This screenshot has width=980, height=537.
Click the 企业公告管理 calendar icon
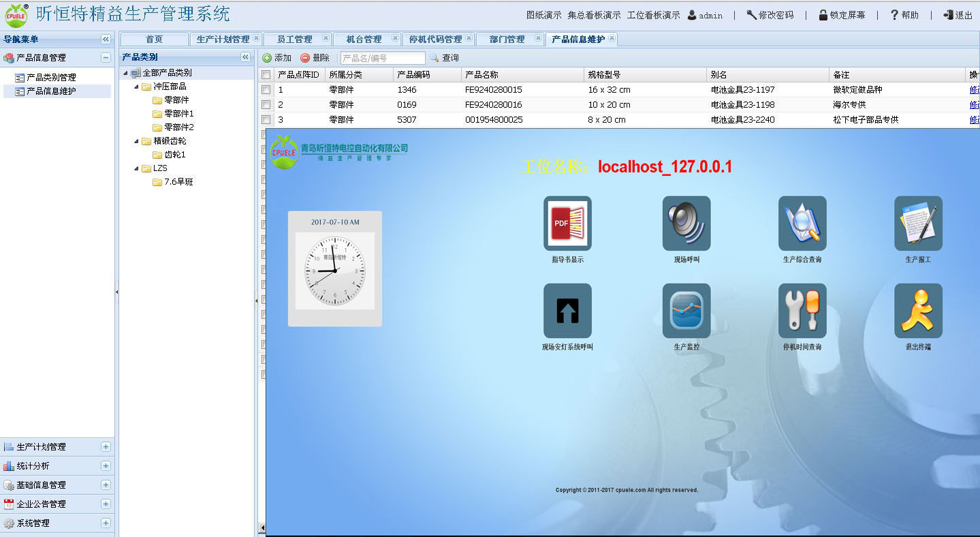[x=9, y=504]
